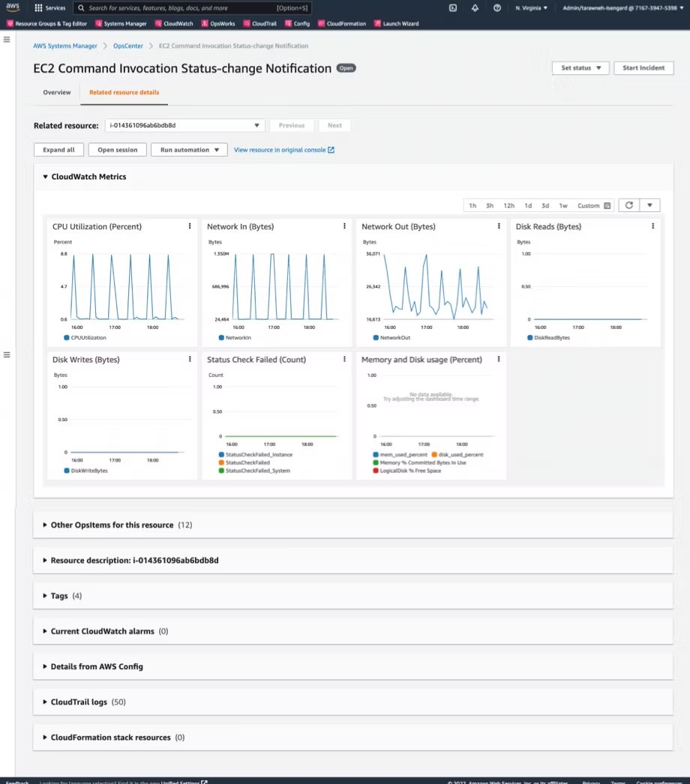Image resolution: width=690 pixels, height=784 pixels.
Task: Open Network In widget actions menu
Action: [344, 226]
